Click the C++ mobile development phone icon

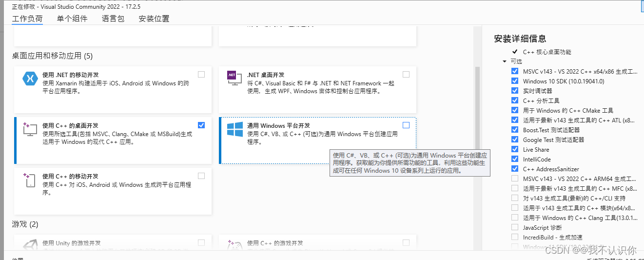tap(30, 180)
